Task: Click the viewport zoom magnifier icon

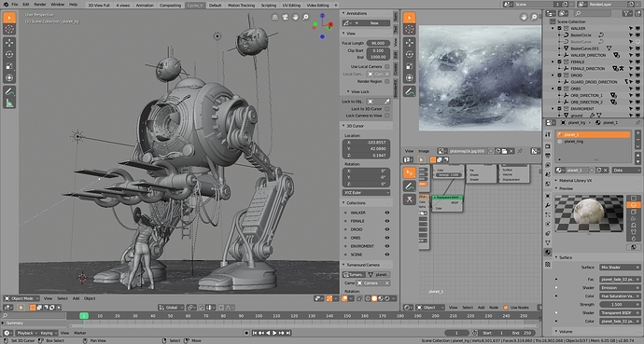Action: pos(305,17)
